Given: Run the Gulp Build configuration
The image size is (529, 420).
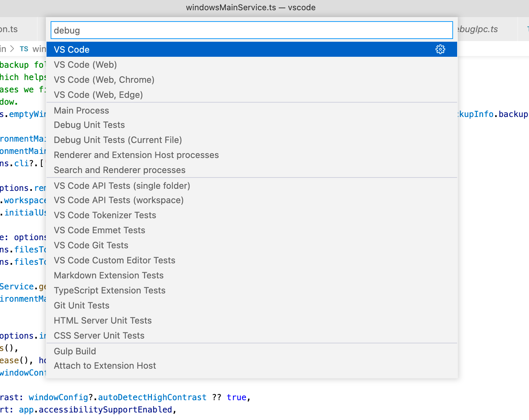Looking at the screenshot, I should coord(75,351).
